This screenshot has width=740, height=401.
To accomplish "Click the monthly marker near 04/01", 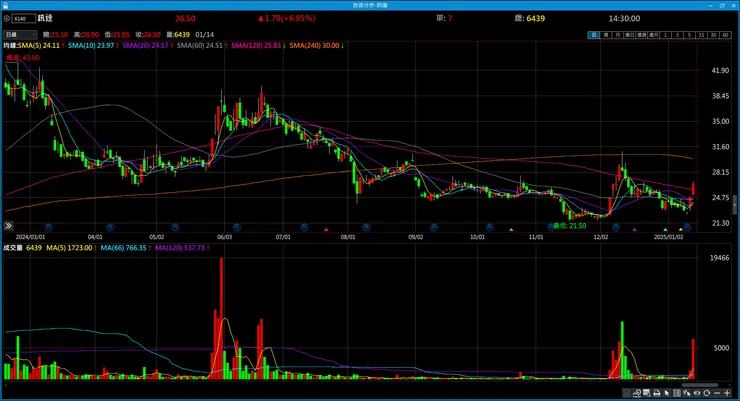I will tap(110, 227).
